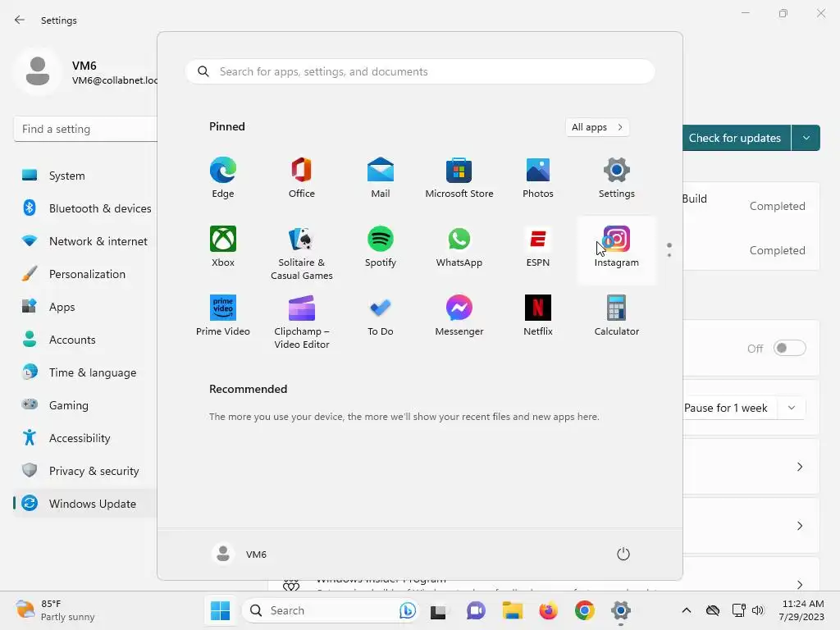Open Bluetooth & devices settings
The image size is (840, 630).
tap(85, 208)
